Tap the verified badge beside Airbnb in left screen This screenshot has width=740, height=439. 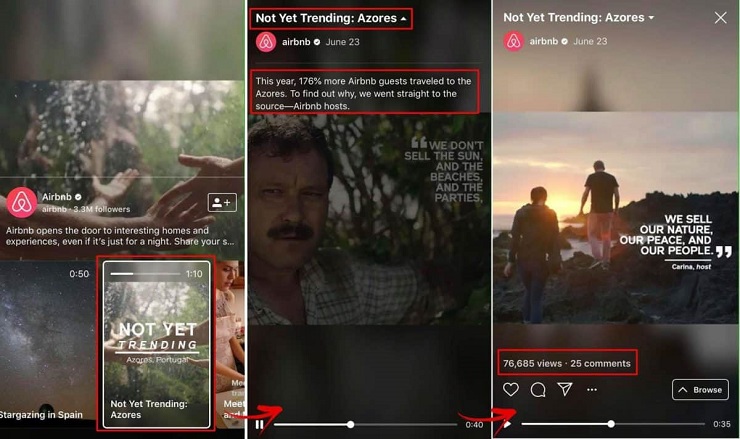(78, 197)
